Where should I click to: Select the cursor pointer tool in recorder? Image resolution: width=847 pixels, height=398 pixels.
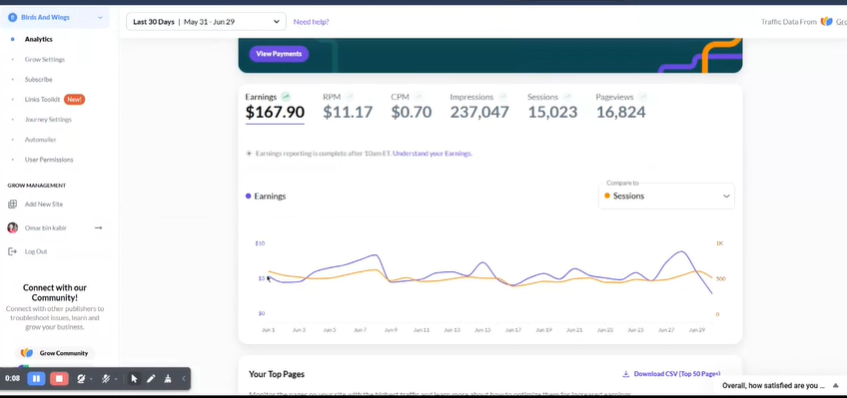(134, 379)
